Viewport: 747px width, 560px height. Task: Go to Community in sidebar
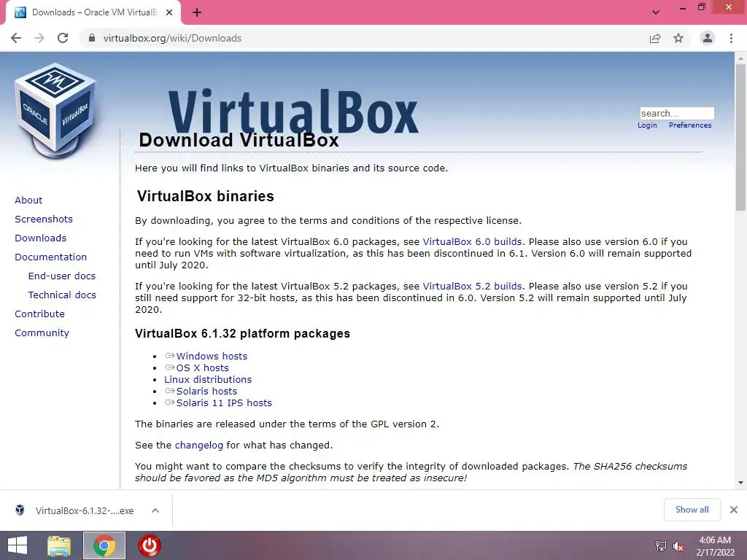[x=42, y=332]
